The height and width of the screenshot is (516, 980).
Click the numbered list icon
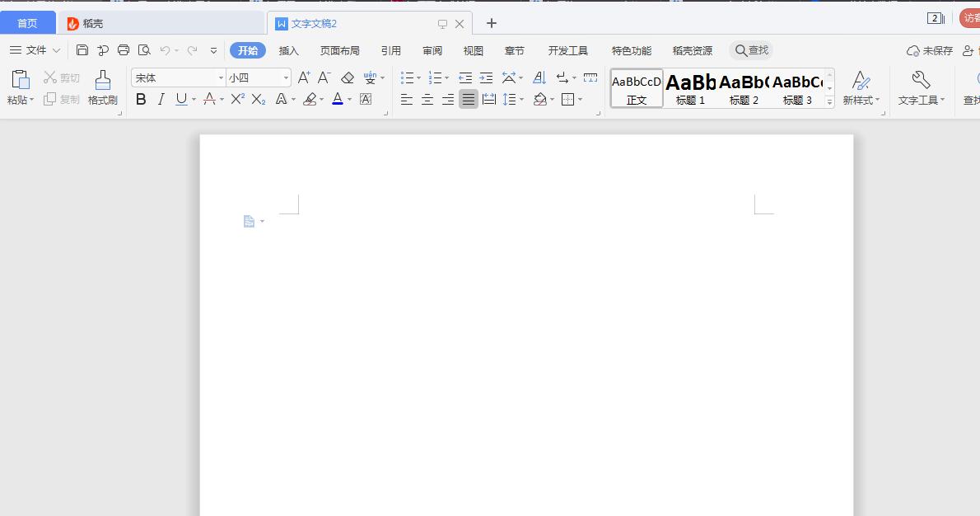point(435,77)
